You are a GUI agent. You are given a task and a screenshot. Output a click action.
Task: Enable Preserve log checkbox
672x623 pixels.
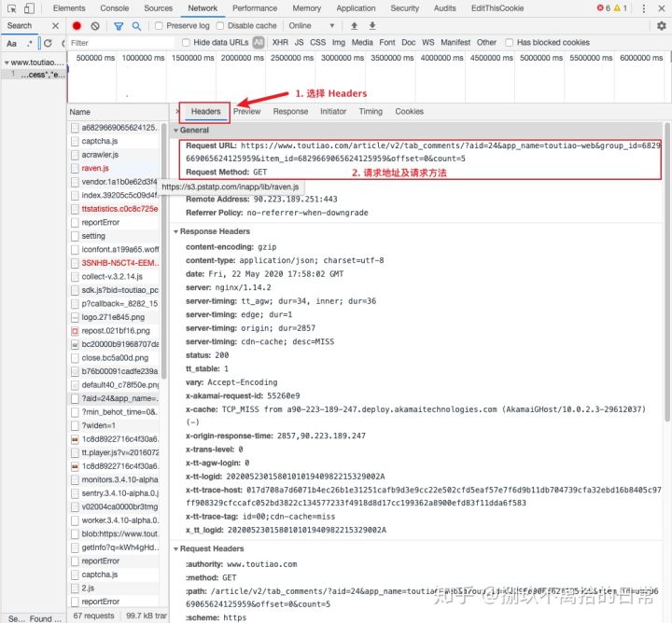point(159,26)
